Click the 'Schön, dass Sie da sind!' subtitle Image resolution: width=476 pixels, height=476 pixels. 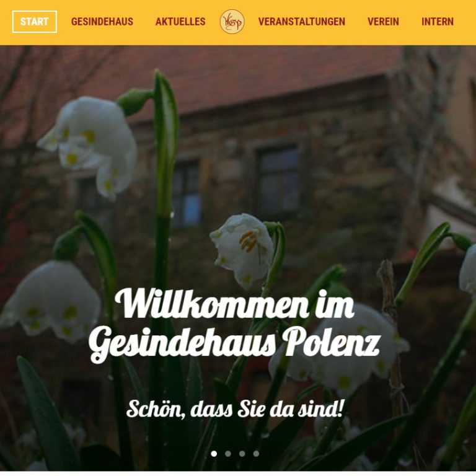click(236, 409)
